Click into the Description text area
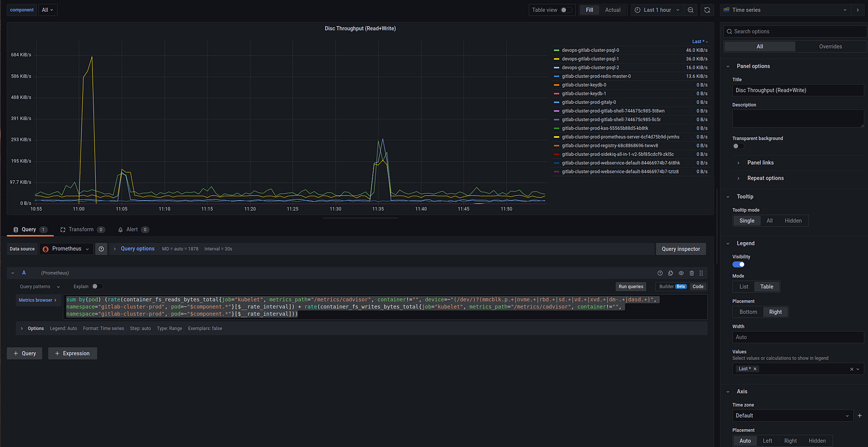 pyautogui.click(x=798, y=118)
